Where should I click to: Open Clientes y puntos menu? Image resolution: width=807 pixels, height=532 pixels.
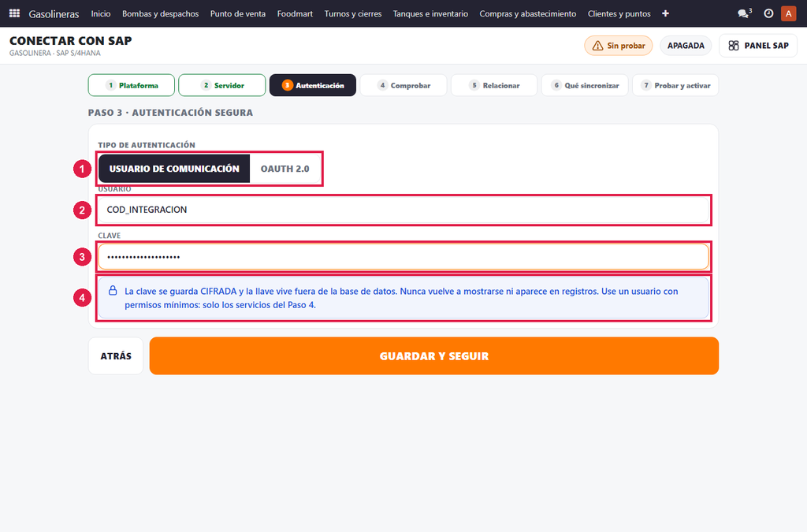619,14
